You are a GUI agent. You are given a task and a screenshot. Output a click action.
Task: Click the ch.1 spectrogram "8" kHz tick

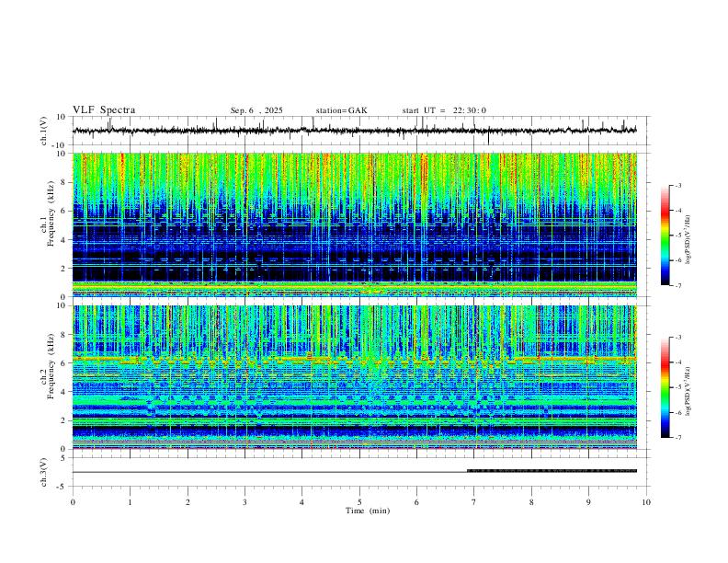click(63, 182)
